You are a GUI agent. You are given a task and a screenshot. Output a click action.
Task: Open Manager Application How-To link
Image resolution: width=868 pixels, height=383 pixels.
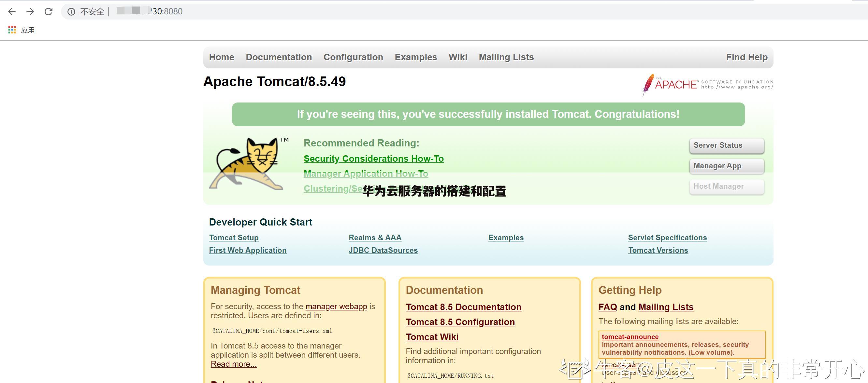click(366, 174)
